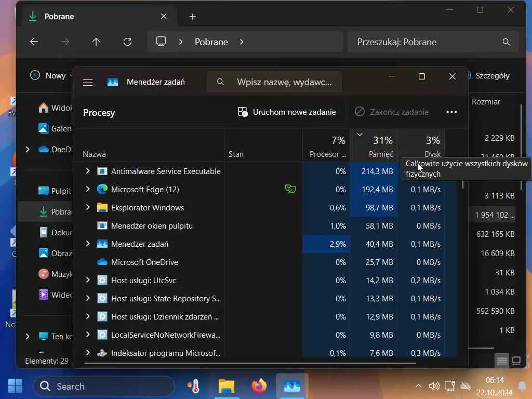Screen dimensions: 532x399
Task: Click the Microsoft OneDrive cloud icon in process list
Action: pos(102,262)
